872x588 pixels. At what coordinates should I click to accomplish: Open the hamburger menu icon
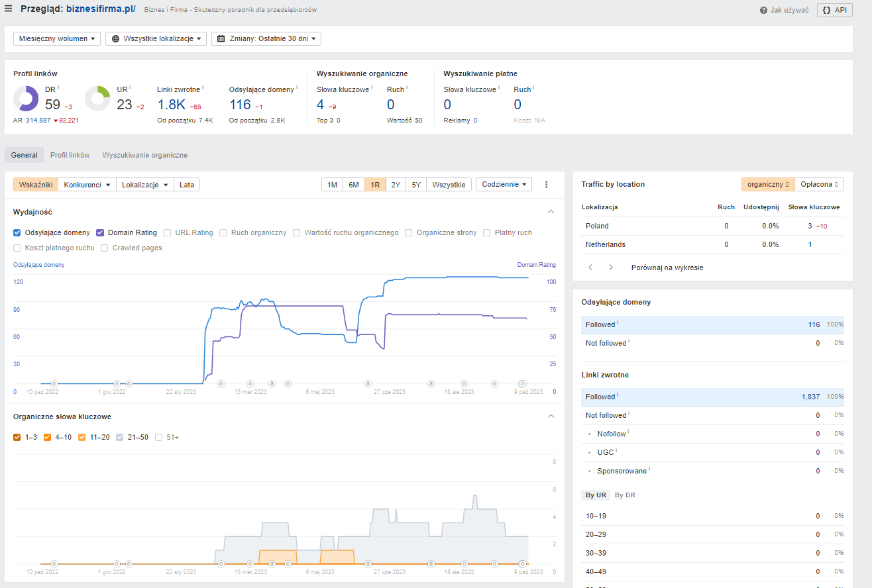coord(9,9)
